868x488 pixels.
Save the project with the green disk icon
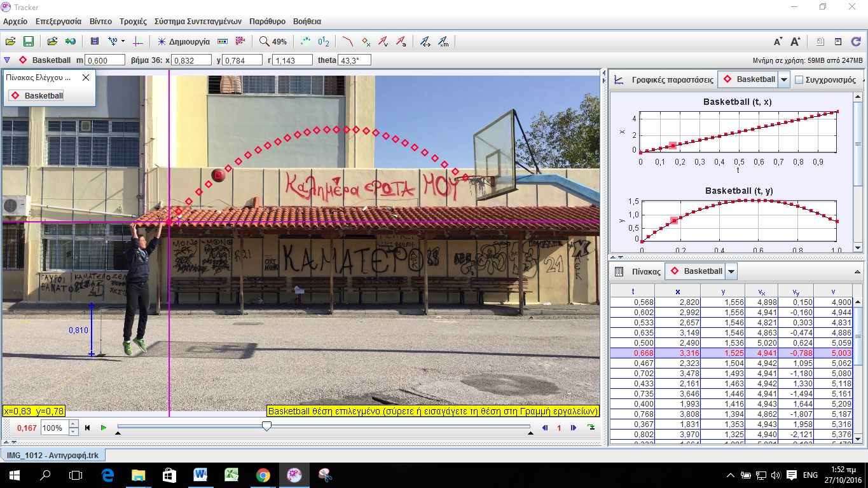[29, 41]
